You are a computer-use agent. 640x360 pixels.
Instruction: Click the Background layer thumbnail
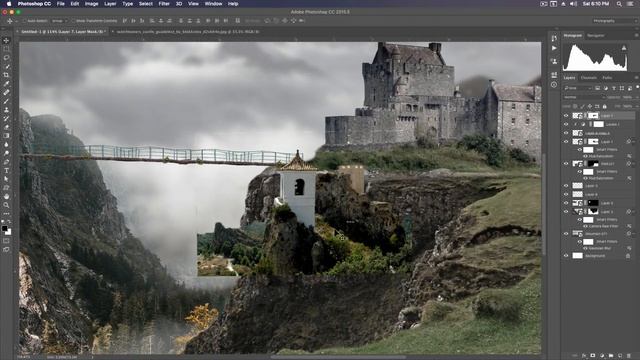578,256
